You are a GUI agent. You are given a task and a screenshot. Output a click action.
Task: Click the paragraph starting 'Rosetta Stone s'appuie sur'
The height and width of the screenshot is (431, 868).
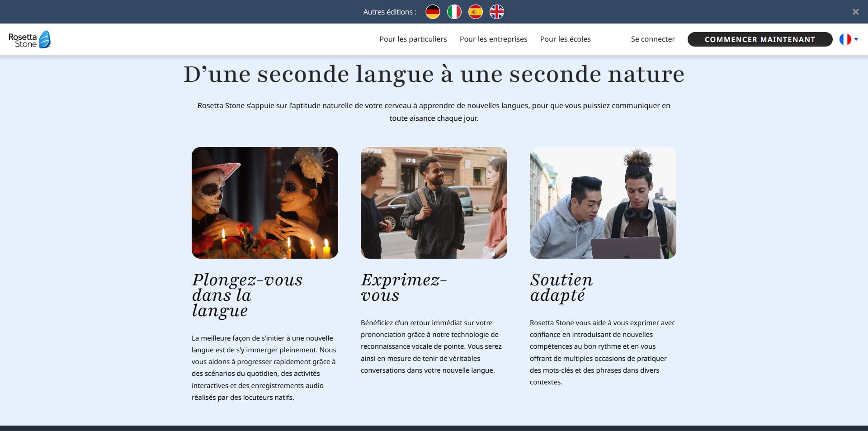[x=434, y=112]
